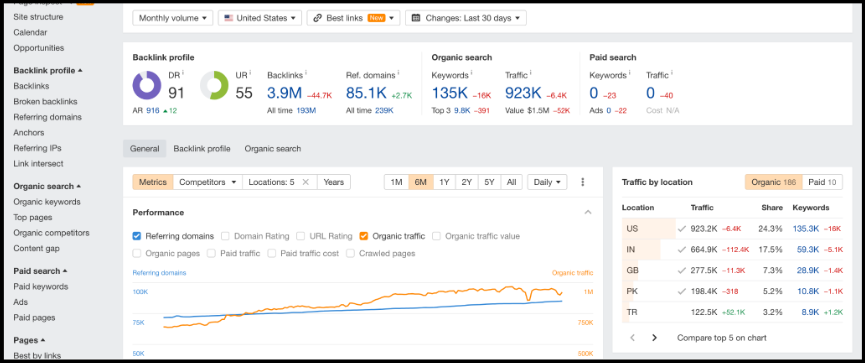Switch to Organic 186 traffic tab
This screenshot has width=865, height=363.
773,182
